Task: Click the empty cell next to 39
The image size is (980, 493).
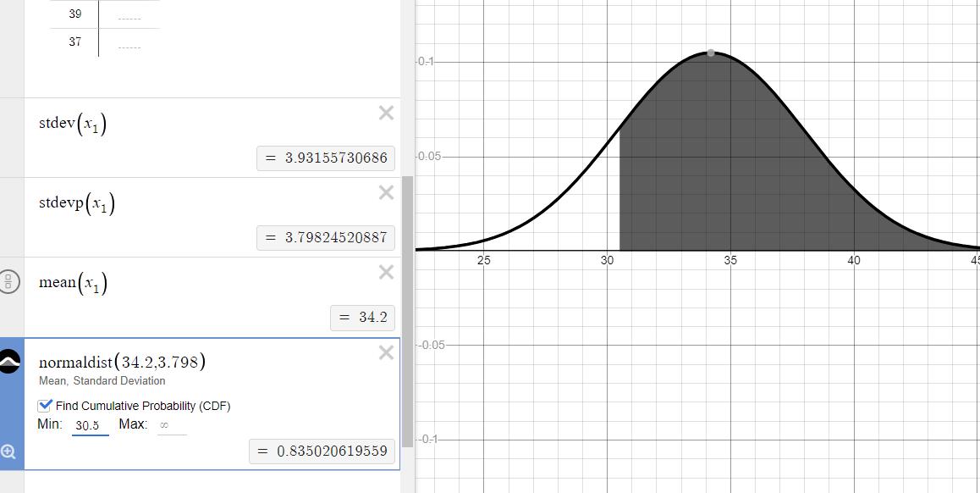Action: coord(129,15)
